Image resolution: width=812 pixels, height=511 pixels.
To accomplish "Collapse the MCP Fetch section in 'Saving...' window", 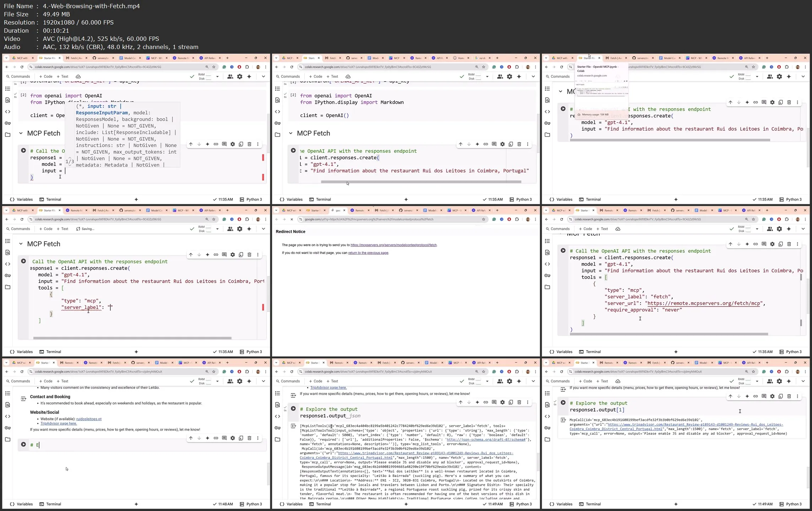I will click(21, 244).
